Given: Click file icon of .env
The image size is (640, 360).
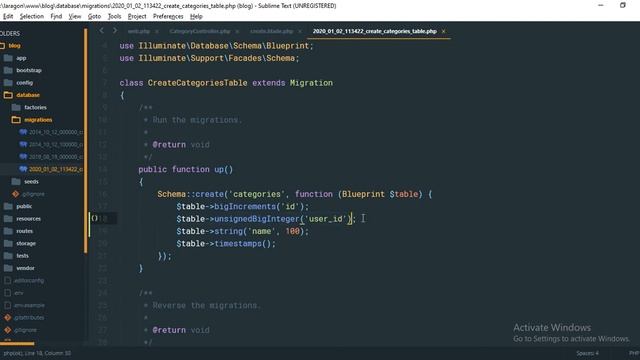Looking at the screenshot, I should (7, 293).
